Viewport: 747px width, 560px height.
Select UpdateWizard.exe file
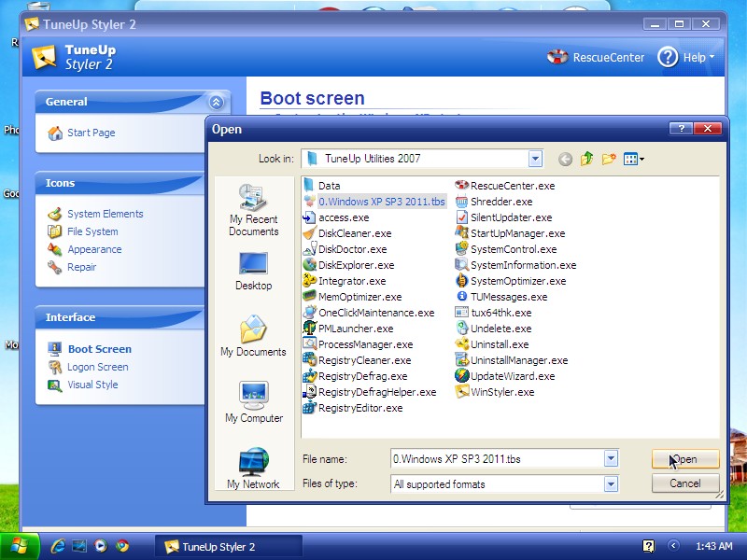pyautogui.click(x=505, y=376)
